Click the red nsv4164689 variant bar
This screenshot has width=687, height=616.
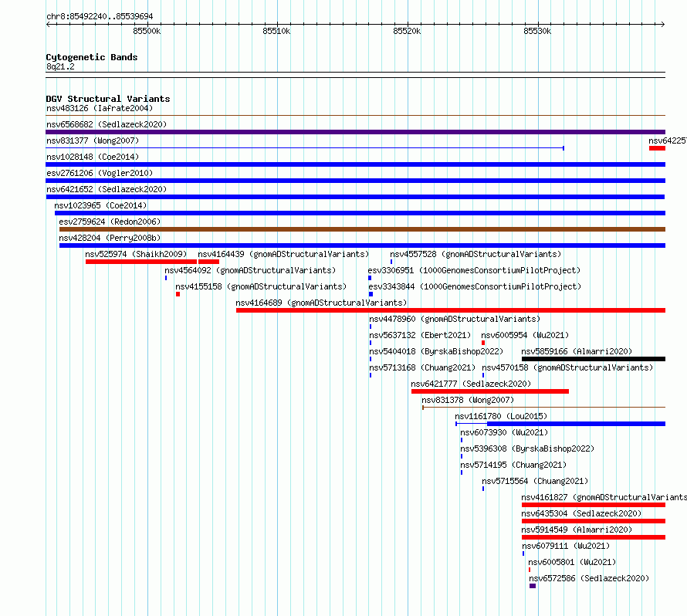tap(451, 310)
